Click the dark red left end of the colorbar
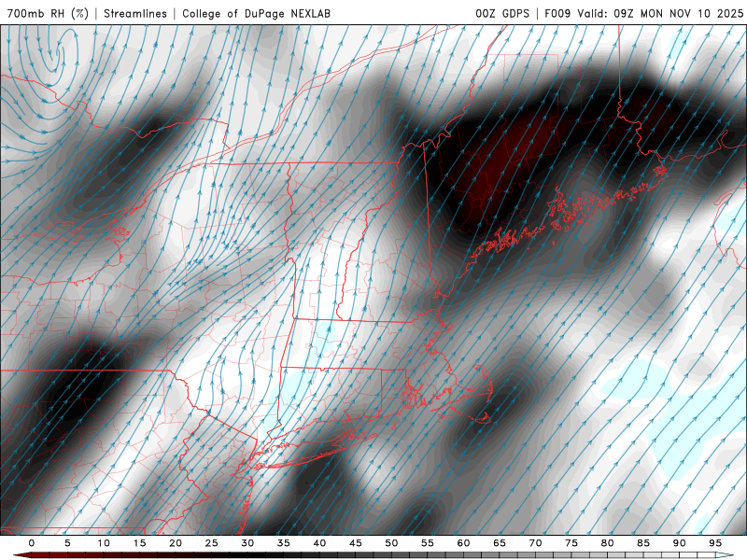The width and height of the screenshot is (747, 560). [21, 555]
